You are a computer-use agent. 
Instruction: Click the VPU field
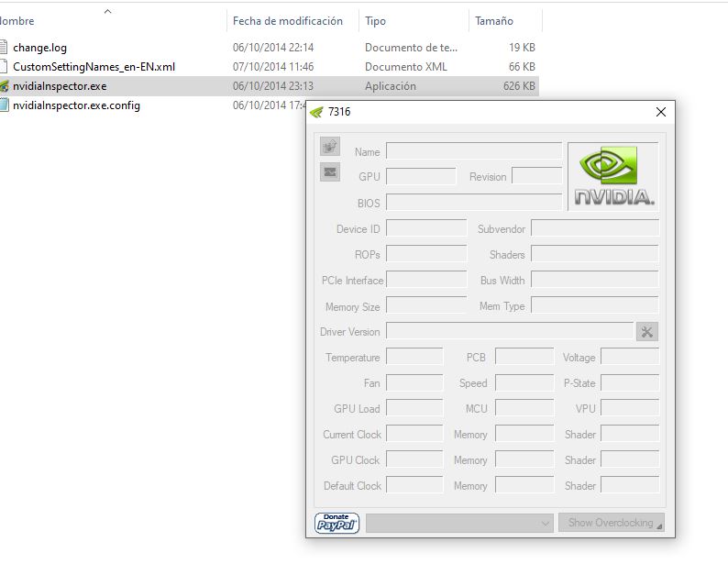coord(630,408)
